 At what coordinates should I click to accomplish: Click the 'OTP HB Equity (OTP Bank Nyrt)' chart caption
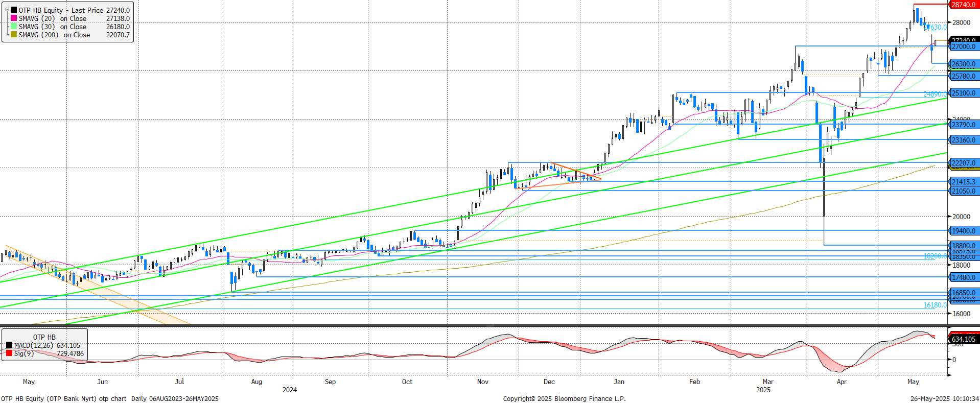[49, 398]
